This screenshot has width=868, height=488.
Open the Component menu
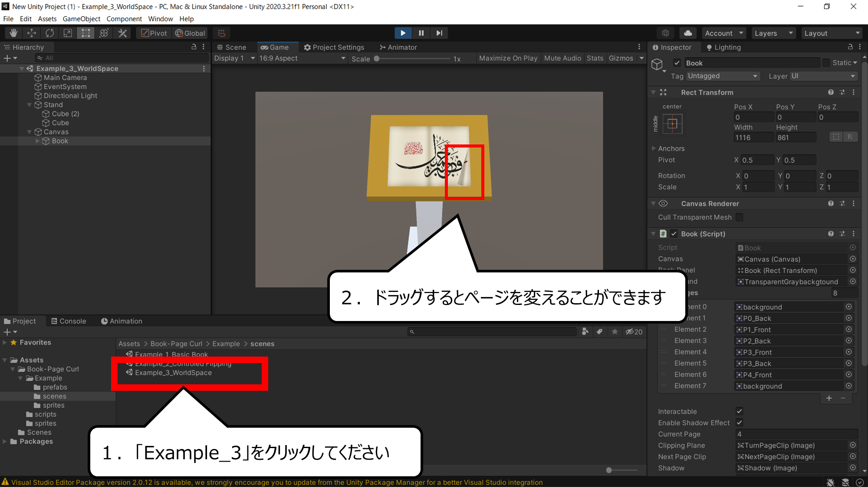124,19
